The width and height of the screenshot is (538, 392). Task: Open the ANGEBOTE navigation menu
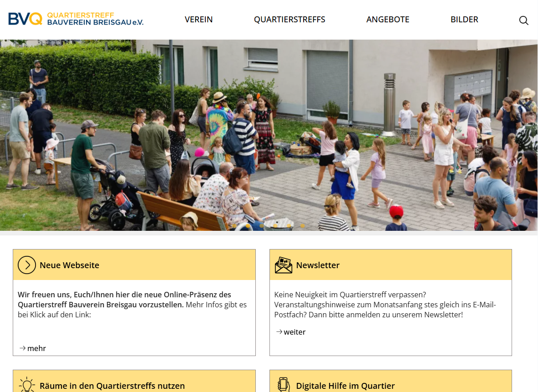click(388, 20)
